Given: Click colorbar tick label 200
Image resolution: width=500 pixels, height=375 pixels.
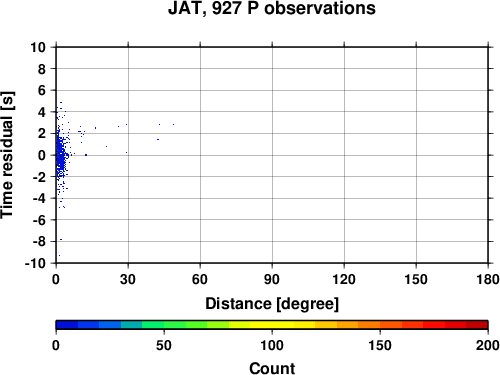Looking at the screenshot, I should [x=488, y=345].
